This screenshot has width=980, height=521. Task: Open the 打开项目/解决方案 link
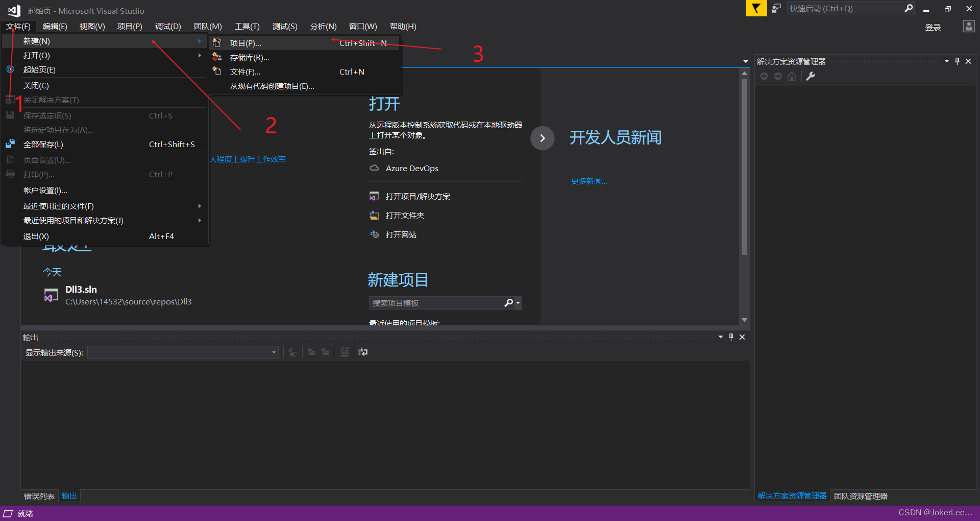pos(418,196)
